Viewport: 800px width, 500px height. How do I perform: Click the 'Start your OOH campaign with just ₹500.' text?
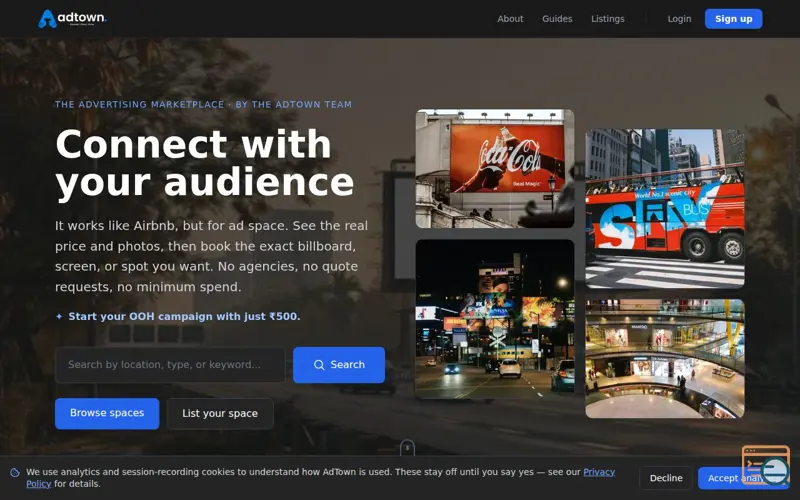[x=184, y=316]
